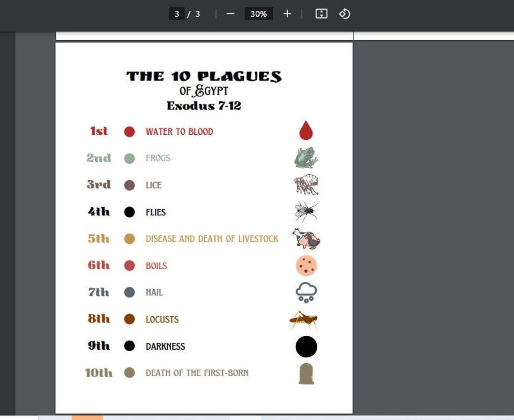The height and width of the screenshot is (420, 514).
Task: Click the red bullet beside Water to Blood
Action: 129,131
